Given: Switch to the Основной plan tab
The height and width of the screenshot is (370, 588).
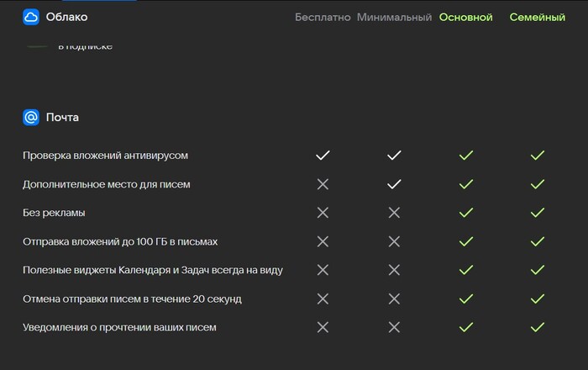Looking at the screenshot, I should [x=465, y=18].
